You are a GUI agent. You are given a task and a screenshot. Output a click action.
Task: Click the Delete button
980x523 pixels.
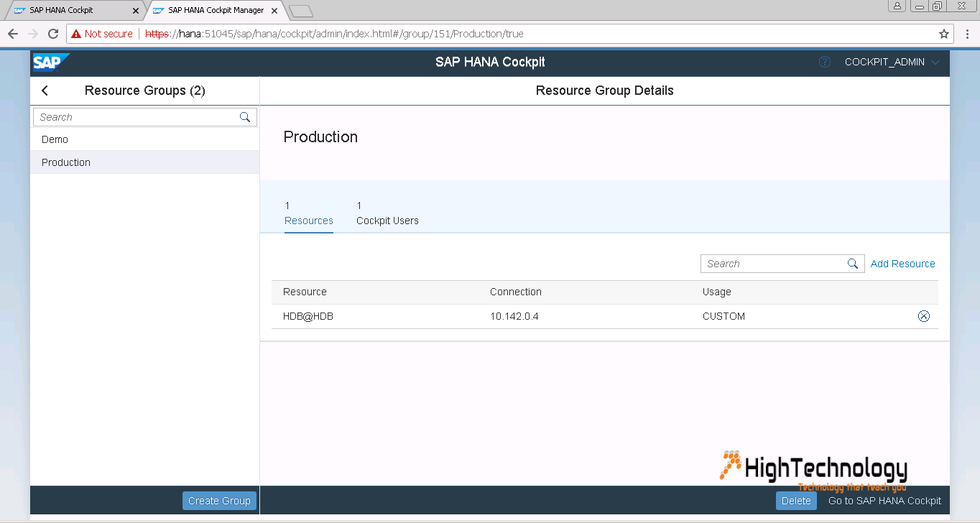point(796,501)
